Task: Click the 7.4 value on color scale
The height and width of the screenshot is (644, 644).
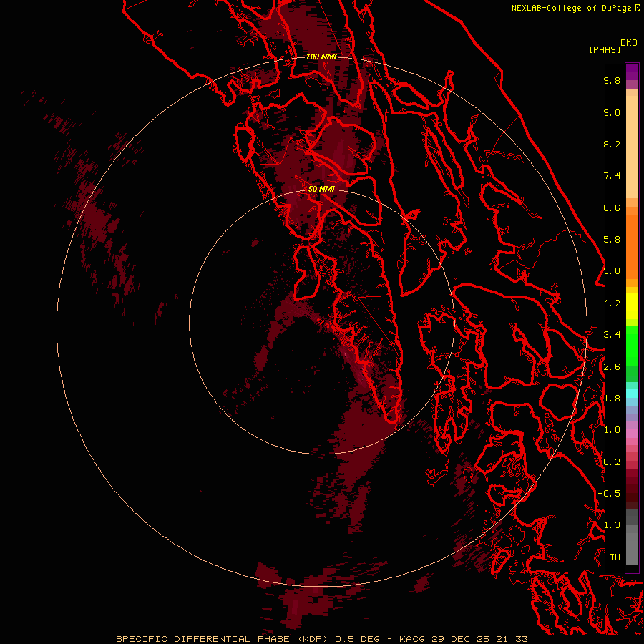Action: click(612, 176)
